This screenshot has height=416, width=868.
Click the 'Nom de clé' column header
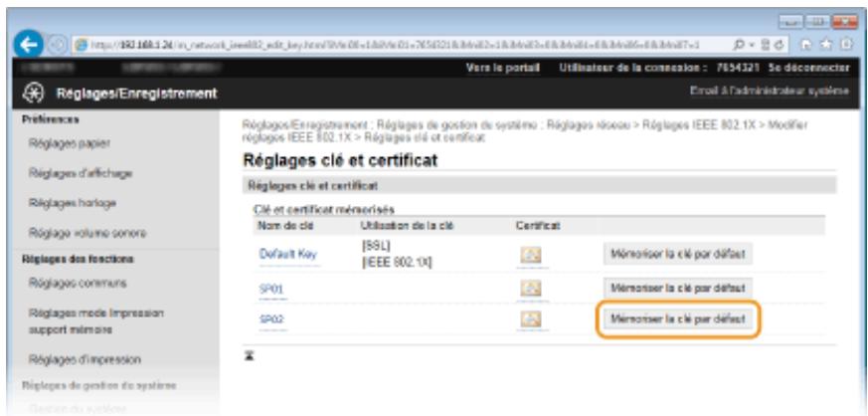tap(285, 226)
